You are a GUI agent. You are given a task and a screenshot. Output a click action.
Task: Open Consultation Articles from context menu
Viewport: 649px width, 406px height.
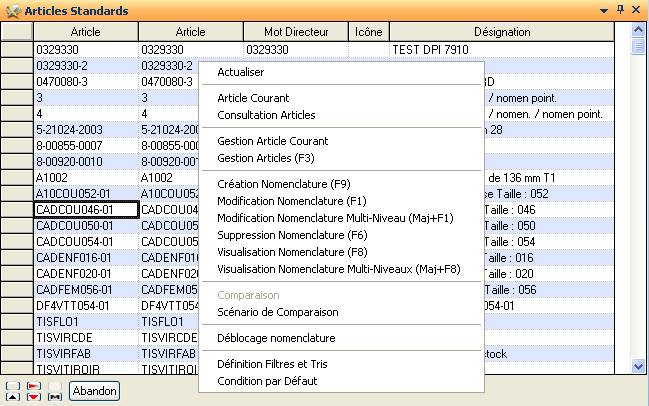pos(265,115)
